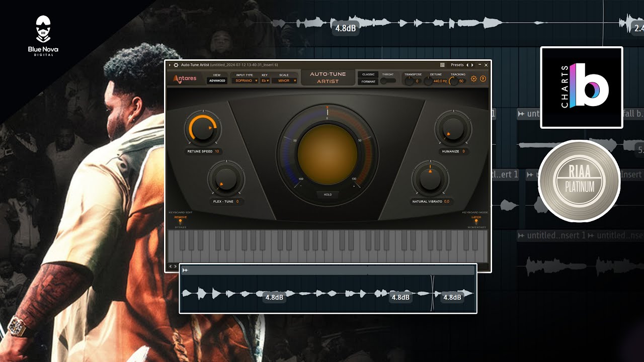Viewport: 644px width, 362px height.
Task: Click audio clip menu icon in highlighted clip
Action: point(185,270)
